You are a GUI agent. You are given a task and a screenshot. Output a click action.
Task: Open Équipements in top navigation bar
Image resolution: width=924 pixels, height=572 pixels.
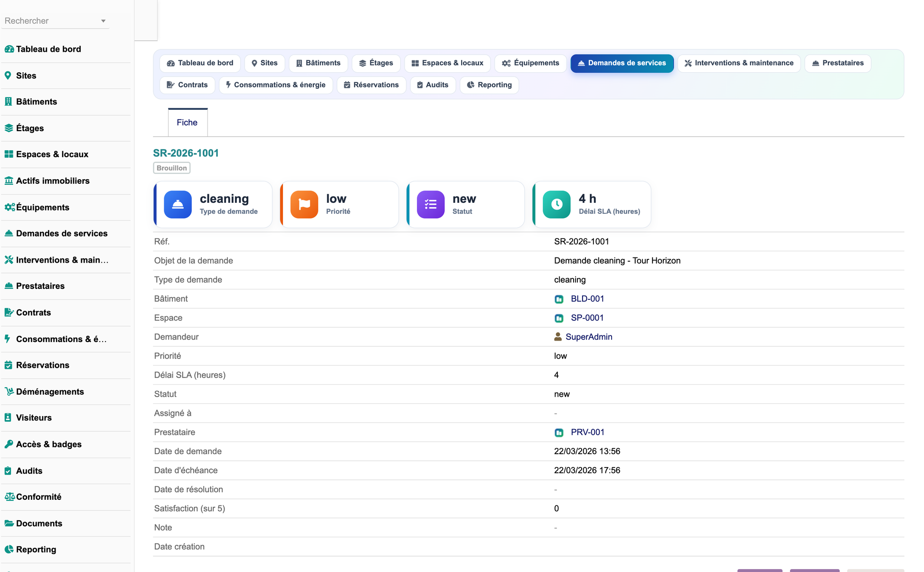pyautogui.click(x=530, y=63)
